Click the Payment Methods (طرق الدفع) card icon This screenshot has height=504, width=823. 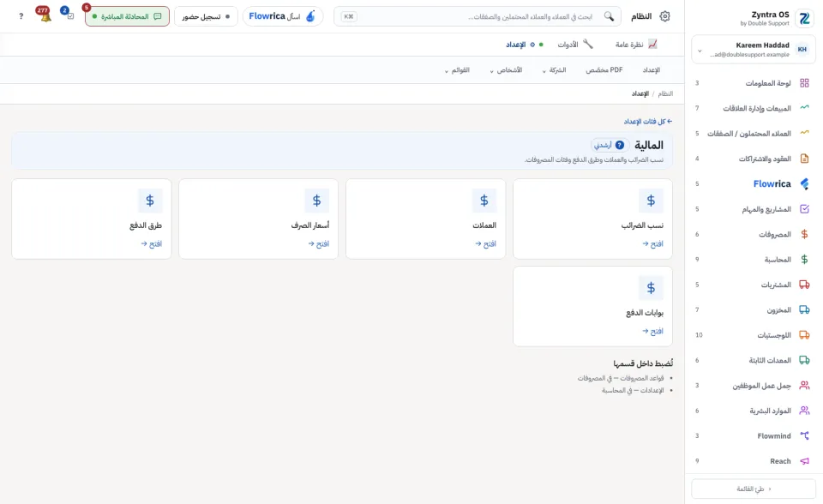pyautogui.click(x=149, y=201)
